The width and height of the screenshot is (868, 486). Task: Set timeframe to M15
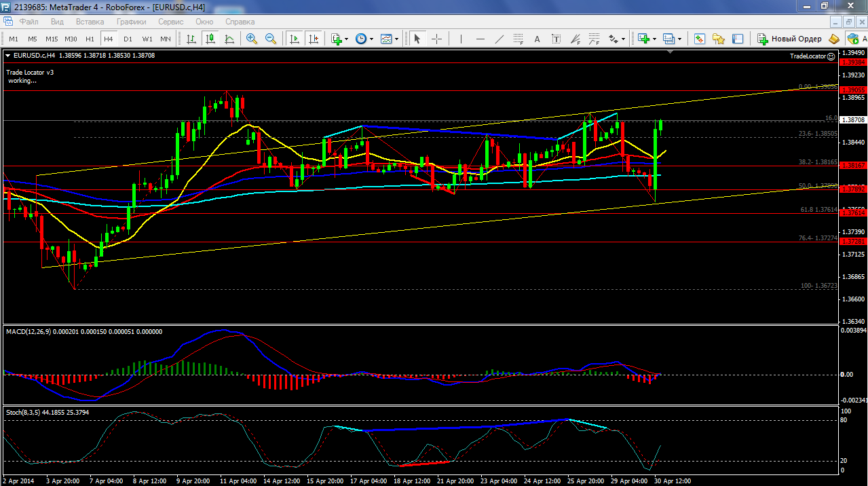(52, 39)
